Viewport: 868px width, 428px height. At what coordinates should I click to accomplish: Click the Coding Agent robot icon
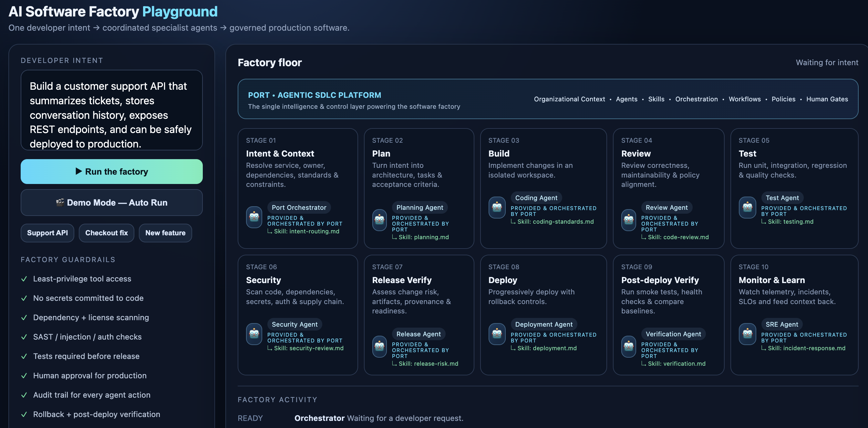click(x=497, y=208)
